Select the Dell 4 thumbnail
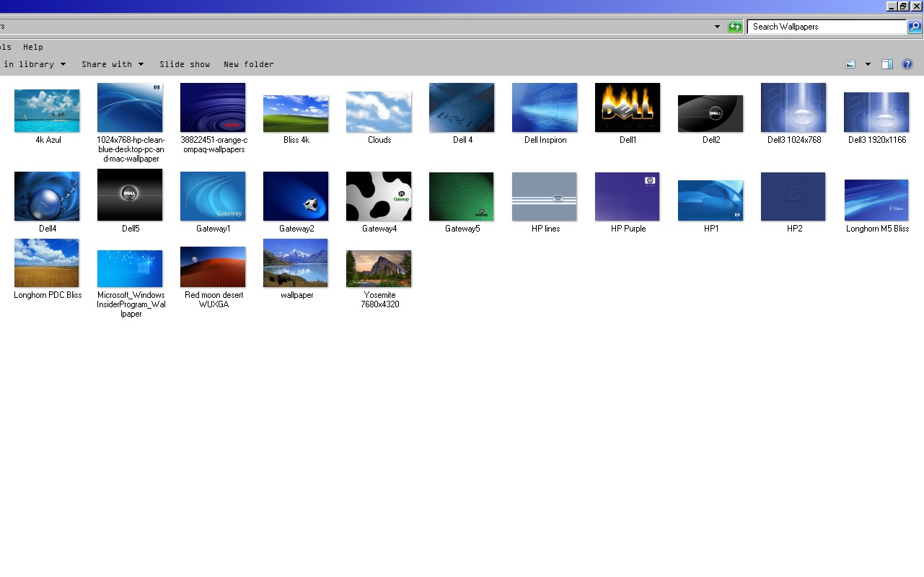The height and width of the screenshot is (577, 924). 462,107
